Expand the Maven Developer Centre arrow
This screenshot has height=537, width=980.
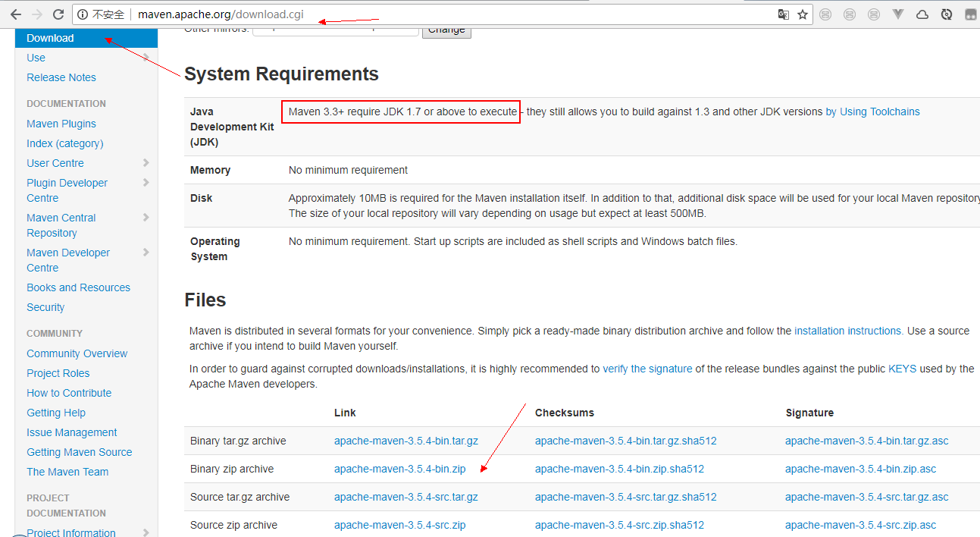(146, 253)
